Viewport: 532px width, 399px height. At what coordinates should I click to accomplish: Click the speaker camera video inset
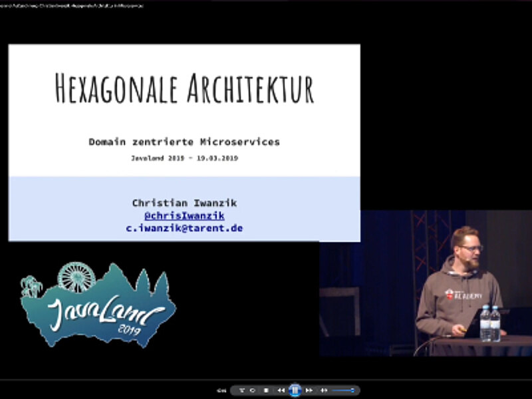[x=426, y=283]
